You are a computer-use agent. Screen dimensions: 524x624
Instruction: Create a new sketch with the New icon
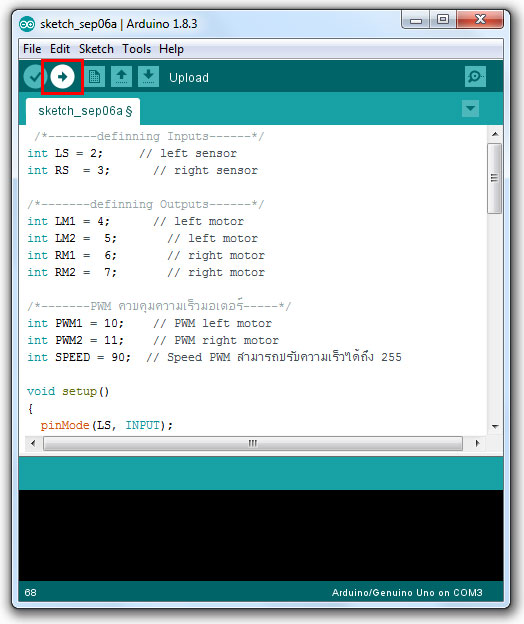click(x=95, y=76)
